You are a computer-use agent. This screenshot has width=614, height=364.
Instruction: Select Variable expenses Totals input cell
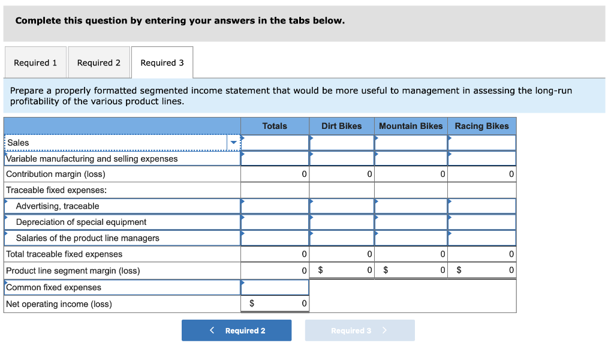click(x=275, y=158)
